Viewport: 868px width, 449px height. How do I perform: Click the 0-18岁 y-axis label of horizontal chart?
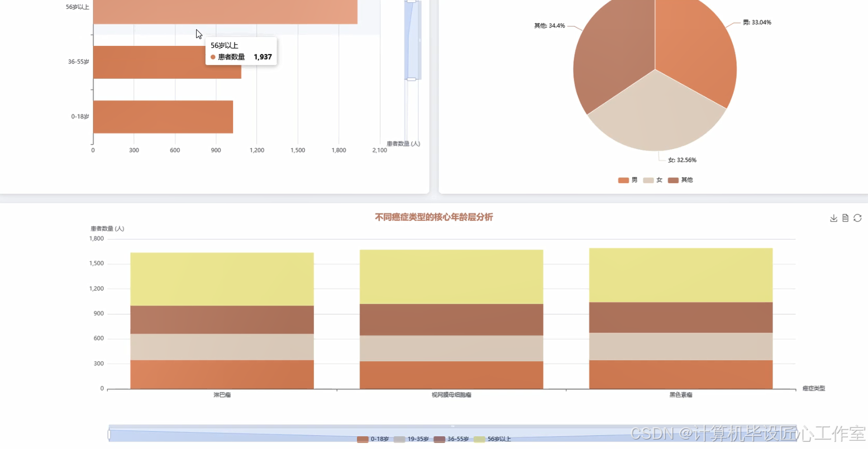[80, 117]
